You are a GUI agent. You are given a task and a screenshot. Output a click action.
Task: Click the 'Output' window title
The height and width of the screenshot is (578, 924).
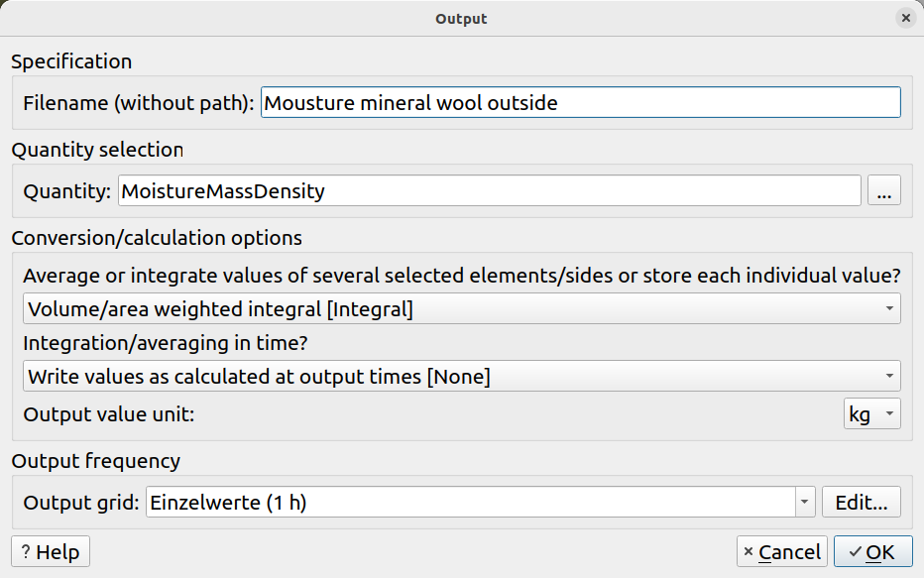461,19
